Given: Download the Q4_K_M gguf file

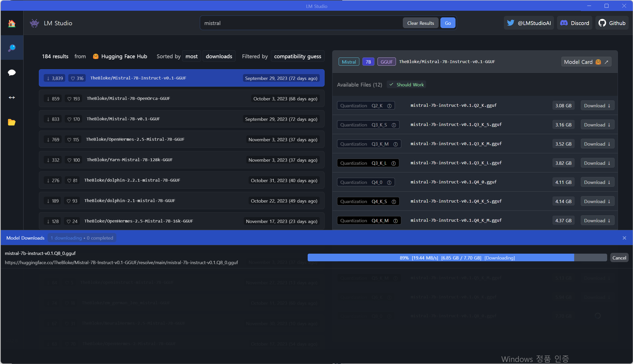Looking at the screenshot, I should [x=597, y=220].
